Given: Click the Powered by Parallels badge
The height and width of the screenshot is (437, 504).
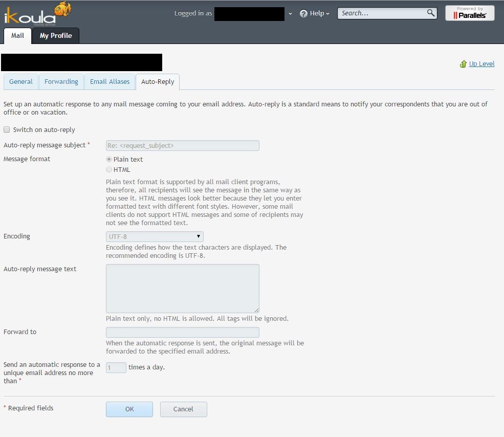Looking at the screenshot, I should tap(469, 13).
